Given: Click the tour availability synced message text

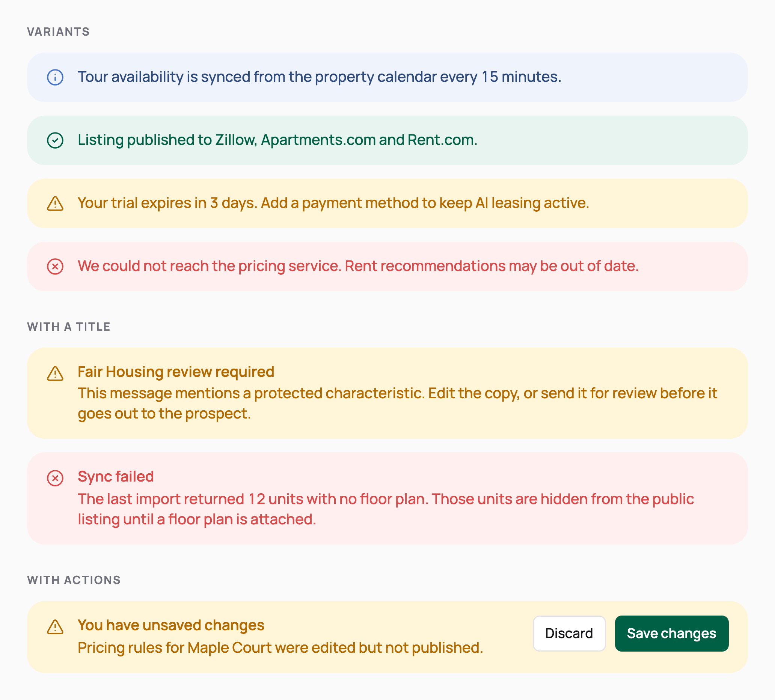Looking at the screenshot, I should coord(320,77).
